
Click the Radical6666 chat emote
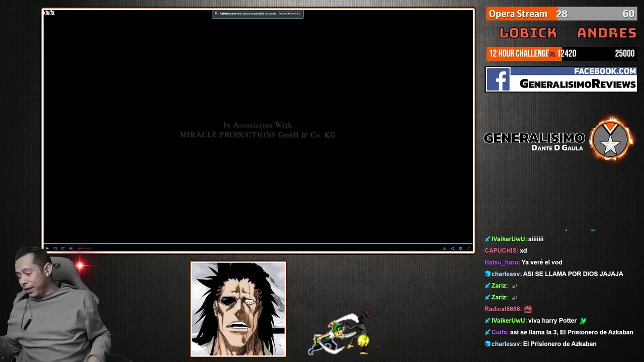(527, 309)
